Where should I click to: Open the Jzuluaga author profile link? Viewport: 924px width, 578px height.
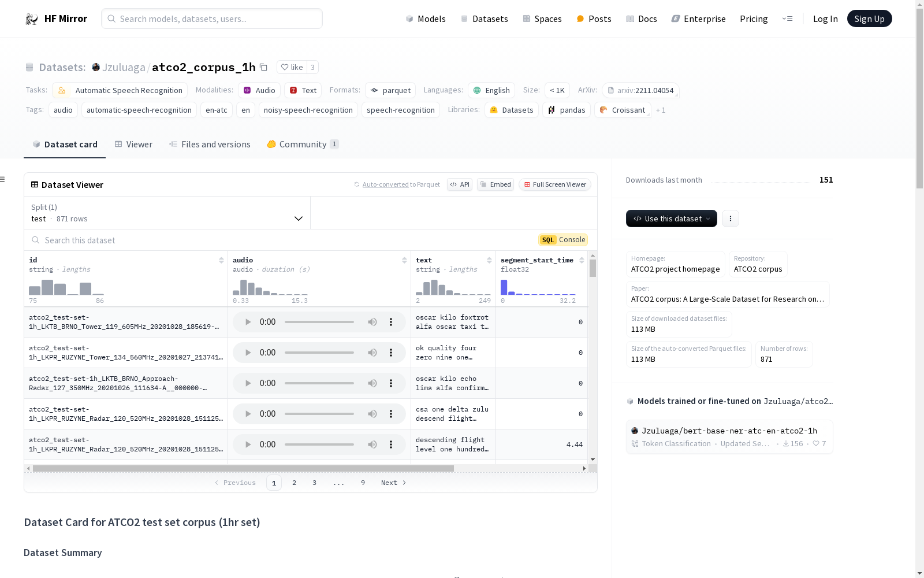pyautogui.click(x=124, y=67)
